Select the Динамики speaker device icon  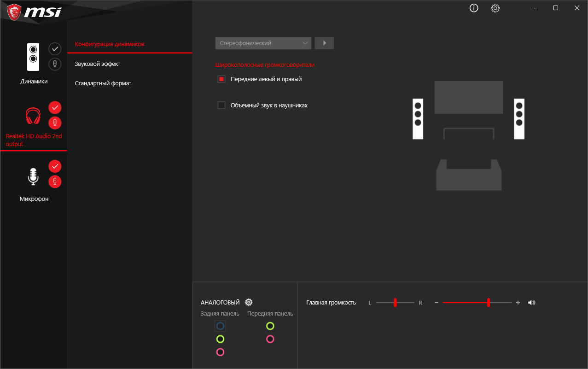click(x=33, y=57)
